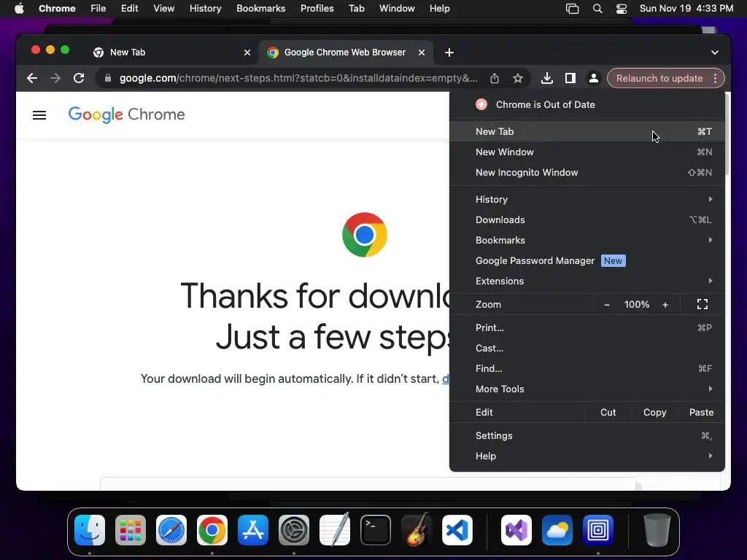This screenshot has height=560, width=747.
Task: View site information lock icon
Action: (108, 78)
